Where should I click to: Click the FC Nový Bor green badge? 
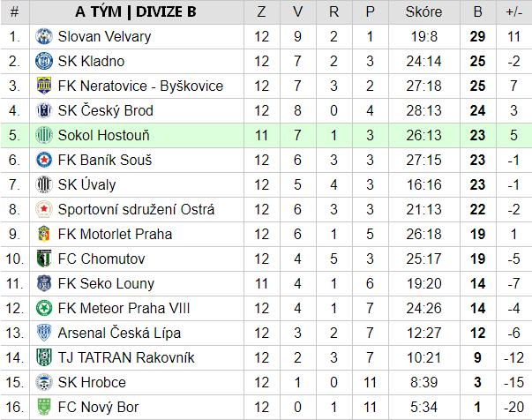tap(44, 407)
